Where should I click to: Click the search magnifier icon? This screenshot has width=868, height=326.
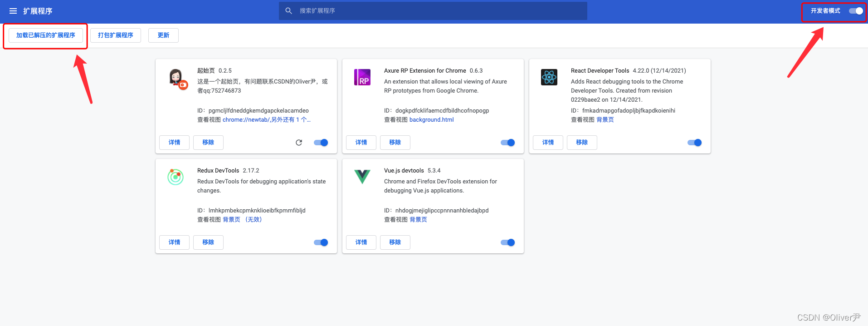[288, 11]
